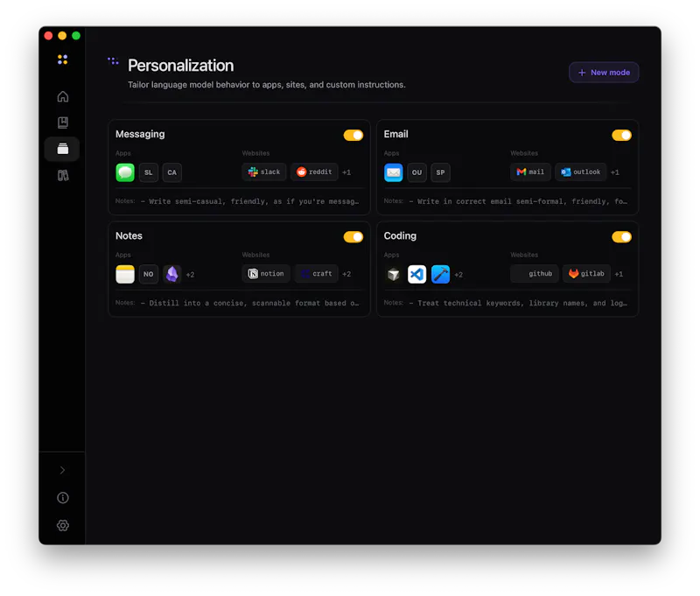The image size is (700, 596).
Task: Click the four-dot app logo in sidebar
Action: [x=62, y=60]
